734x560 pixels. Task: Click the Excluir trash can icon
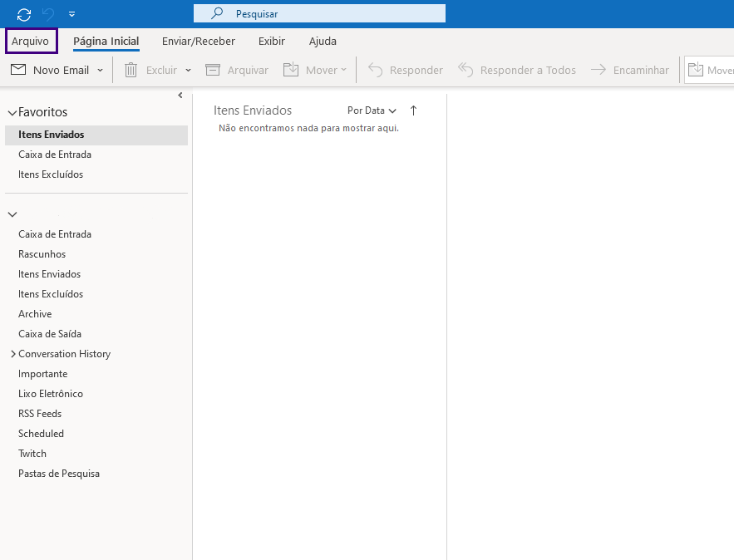pos(131,70)
